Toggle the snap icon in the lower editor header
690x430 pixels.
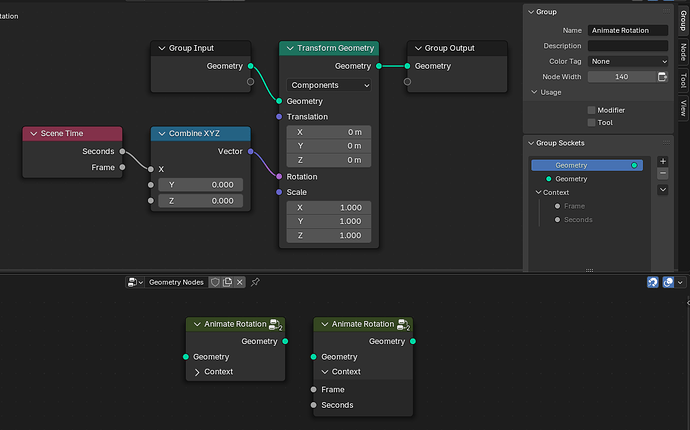pos(653,282)
